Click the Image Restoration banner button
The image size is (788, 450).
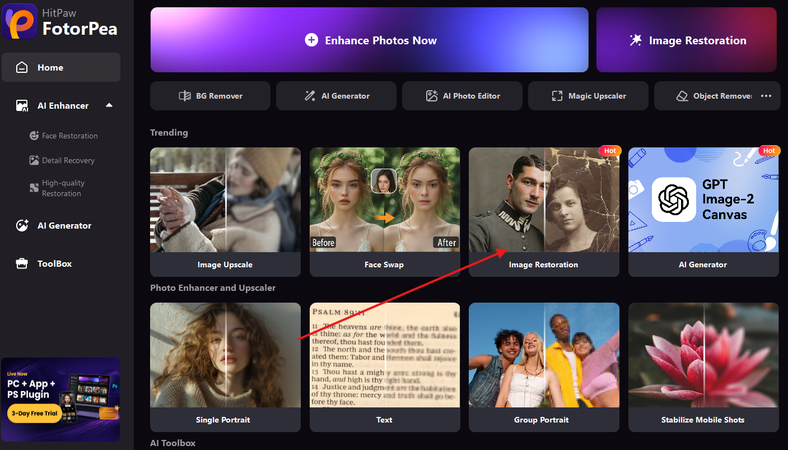pos(686,40)
